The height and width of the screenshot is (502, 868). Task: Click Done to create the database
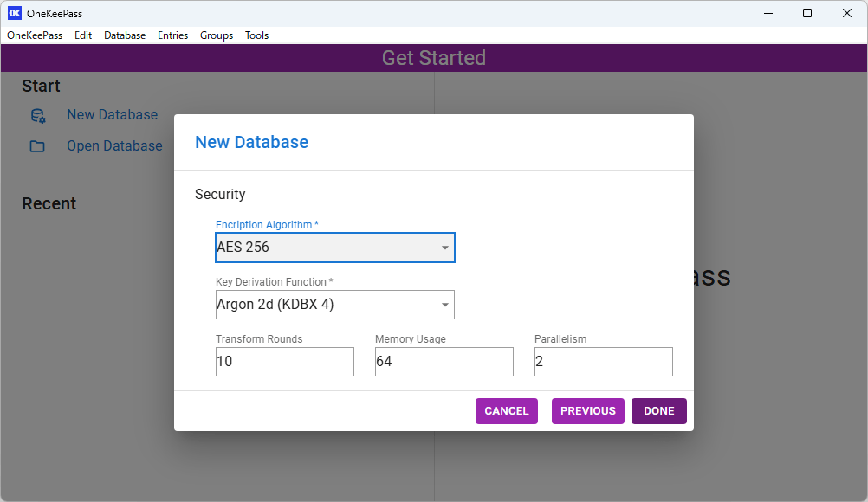click(x=658, y=411)
